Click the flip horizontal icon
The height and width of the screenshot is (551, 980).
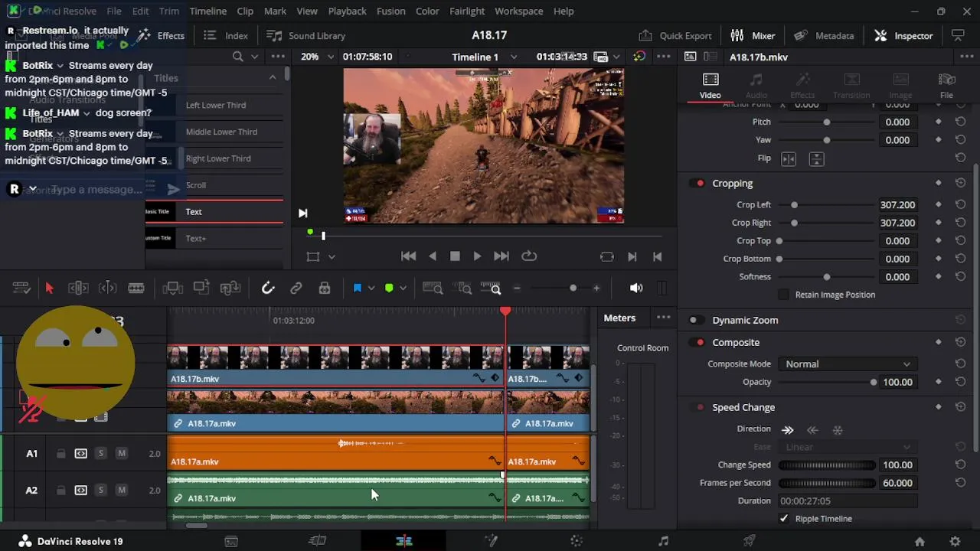tap(789, 158)
